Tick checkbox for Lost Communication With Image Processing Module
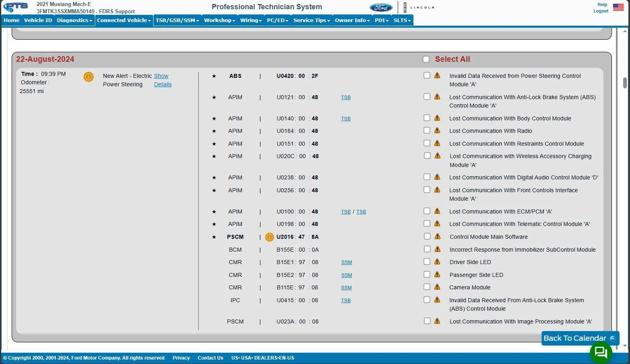The image size is (630, 364). click(427, 321)
